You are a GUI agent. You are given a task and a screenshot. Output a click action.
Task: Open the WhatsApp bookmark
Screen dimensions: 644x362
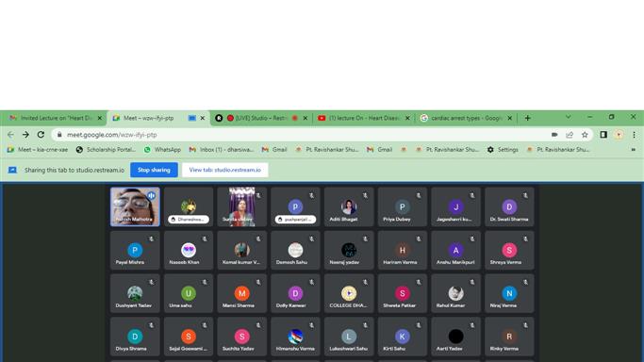pos(162,150)
